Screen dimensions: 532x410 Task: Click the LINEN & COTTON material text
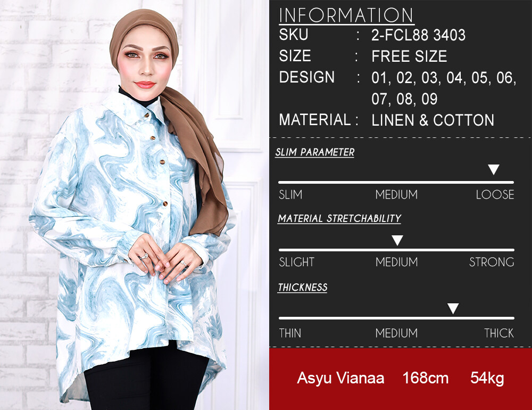click(433, 120)
